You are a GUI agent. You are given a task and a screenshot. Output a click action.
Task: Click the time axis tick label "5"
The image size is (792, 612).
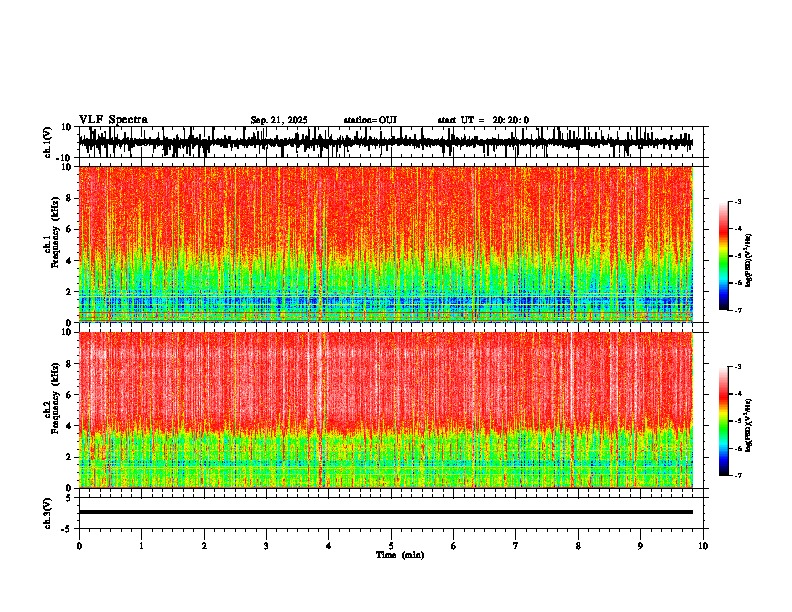coord(391,546)
